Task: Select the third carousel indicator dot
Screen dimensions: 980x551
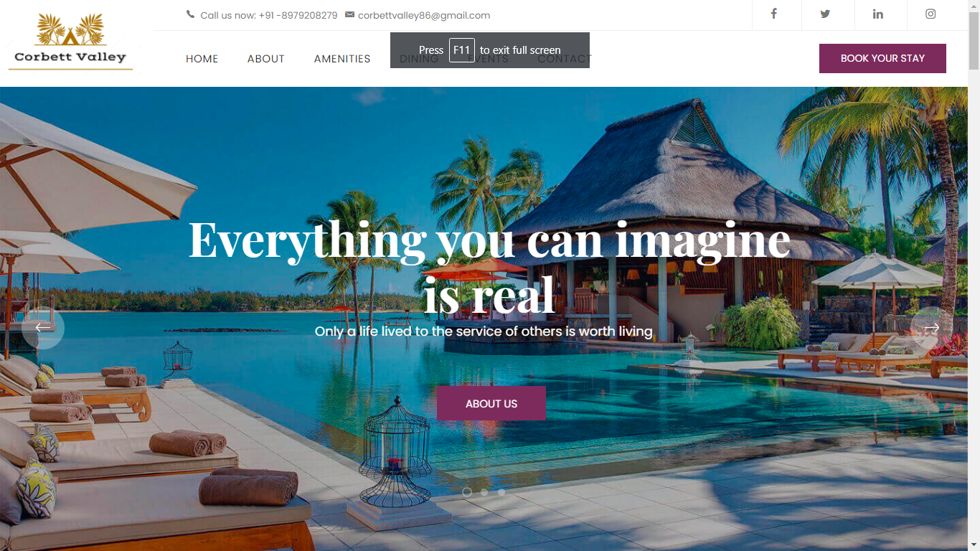Action: point(501,492)
